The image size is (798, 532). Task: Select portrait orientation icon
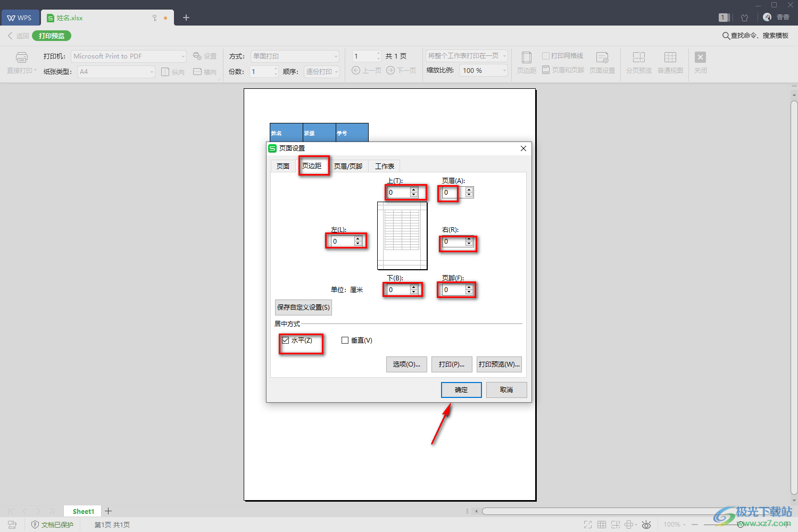click(165, 72)
